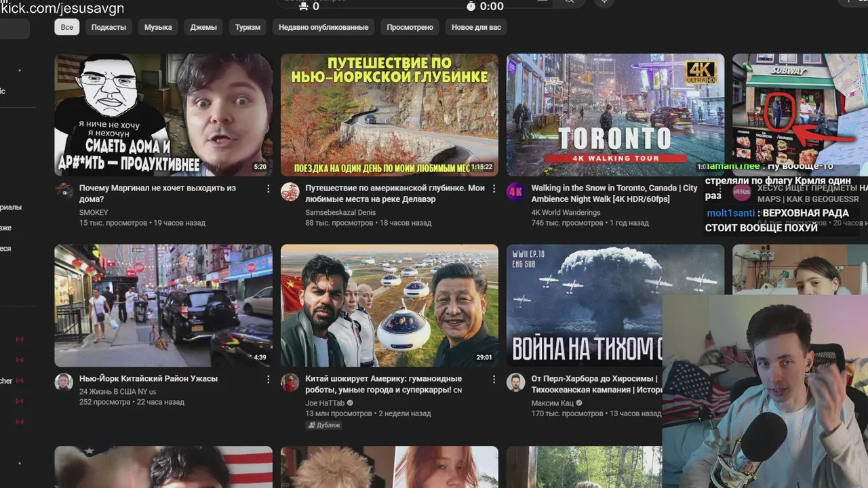
Task: Select the 'Просмотрено' filter chip
Action: click(x=410, y=27)
